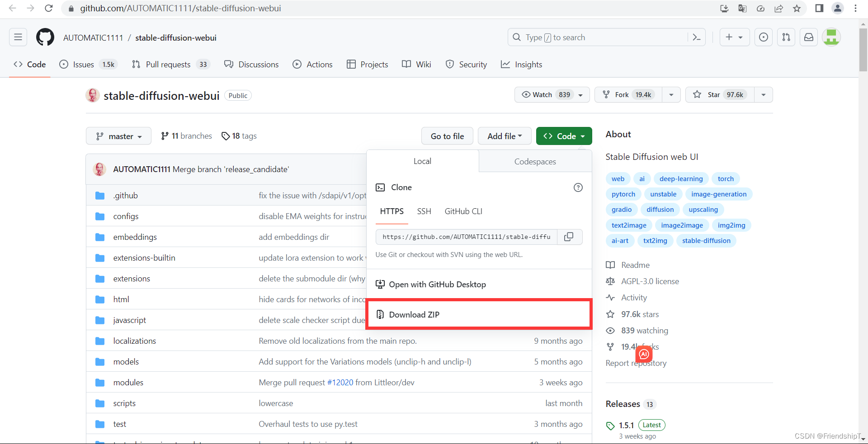Click the red floating assistant icon
Screen dimensions: 868x444
point(644,355)
